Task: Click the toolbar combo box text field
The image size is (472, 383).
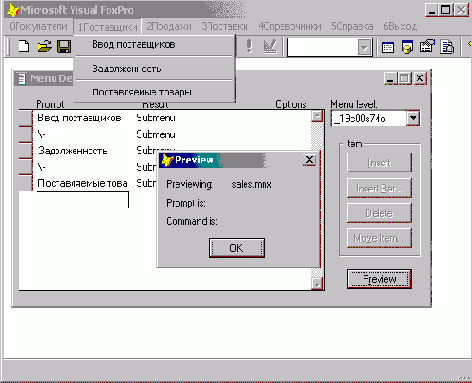Action: tap(322, 47)
